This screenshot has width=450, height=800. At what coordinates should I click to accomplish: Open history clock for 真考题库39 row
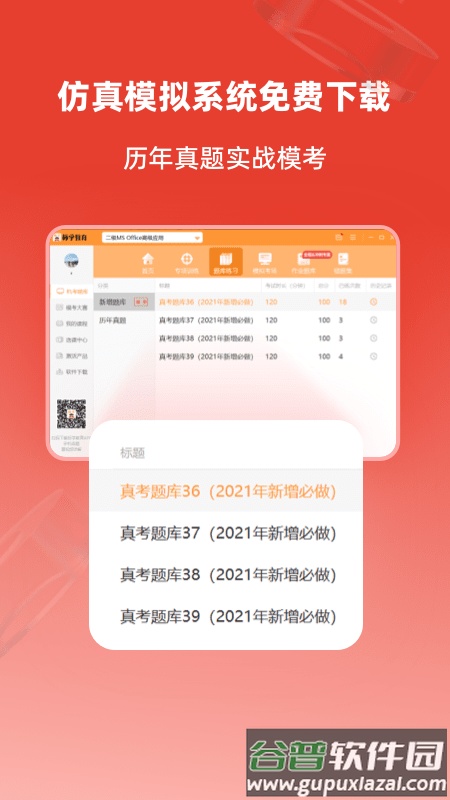coord(373,356)
